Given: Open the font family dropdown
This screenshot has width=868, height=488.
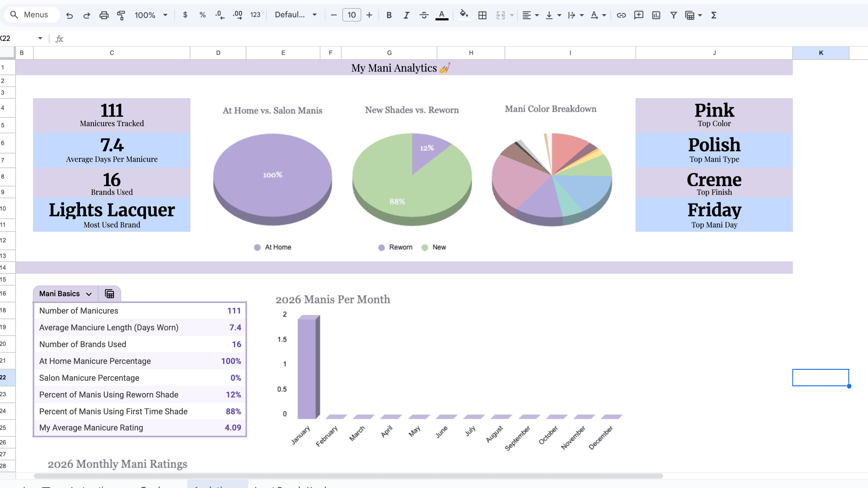Looking at the screenshot, I should (296, 15).
